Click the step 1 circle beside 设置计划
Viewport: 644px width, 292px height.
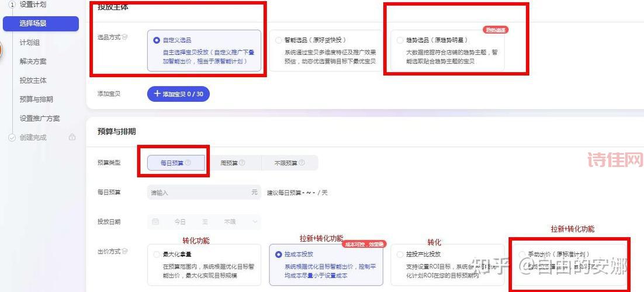[x=12, y=5]
